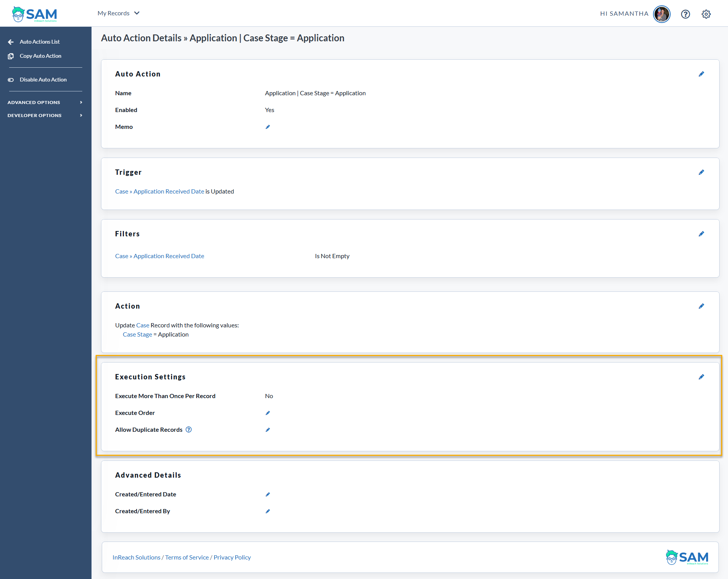Image resolution: width=728 pixels, height=579 pixels.
Task: Edit the Allow Duplicate Records pencil icon
Action: pyautogui.click(x=268, y=430)
